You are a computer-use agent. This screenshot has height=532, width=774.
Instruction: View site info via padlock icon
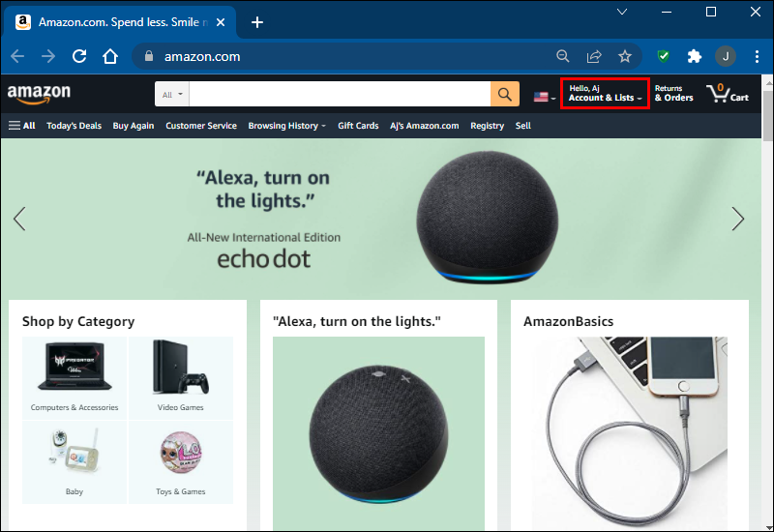149,56
